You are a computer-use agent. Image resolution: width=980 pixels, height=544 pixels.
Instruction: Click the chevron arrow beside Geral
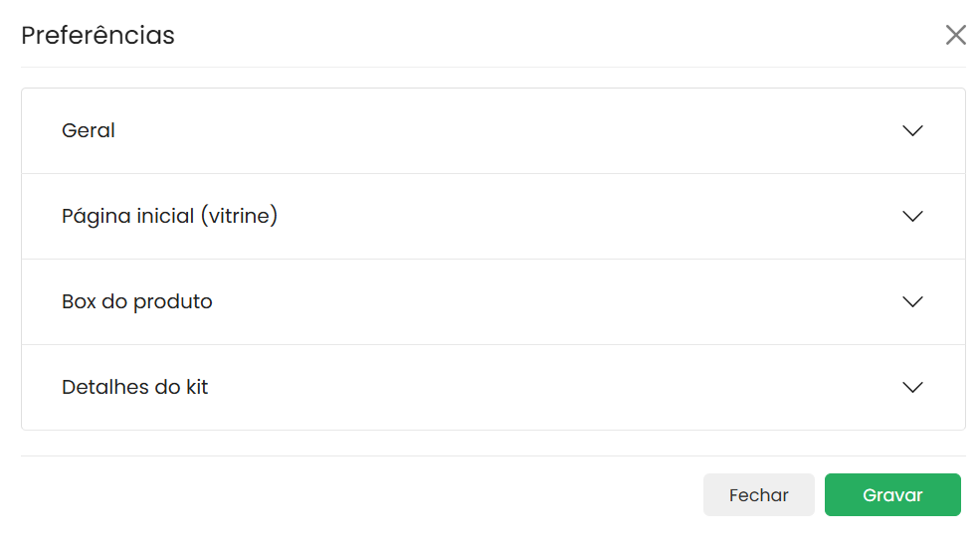(912, 131)
